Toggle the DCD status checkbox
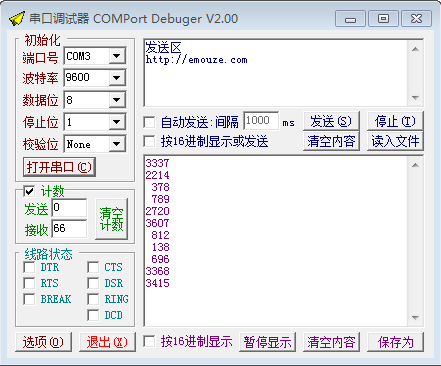The image size is (441, 366). click(93, 315)
